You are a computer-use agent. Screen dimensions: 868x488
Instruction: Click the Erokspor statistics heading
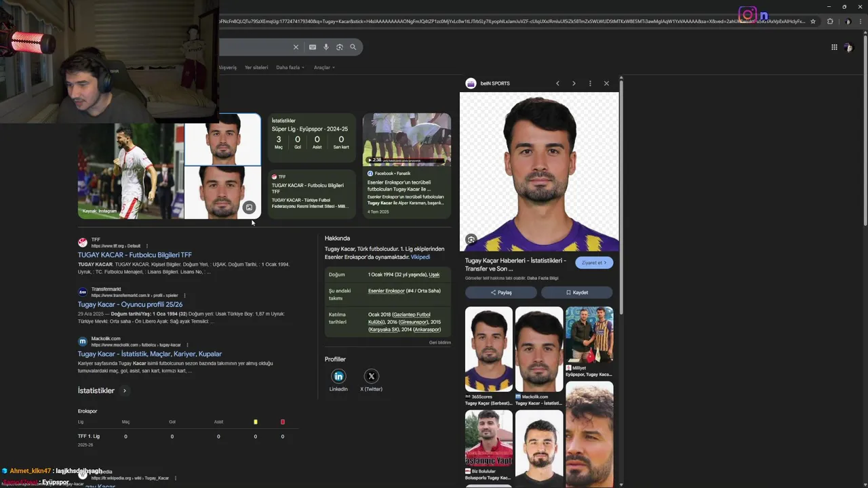point(87,411)
